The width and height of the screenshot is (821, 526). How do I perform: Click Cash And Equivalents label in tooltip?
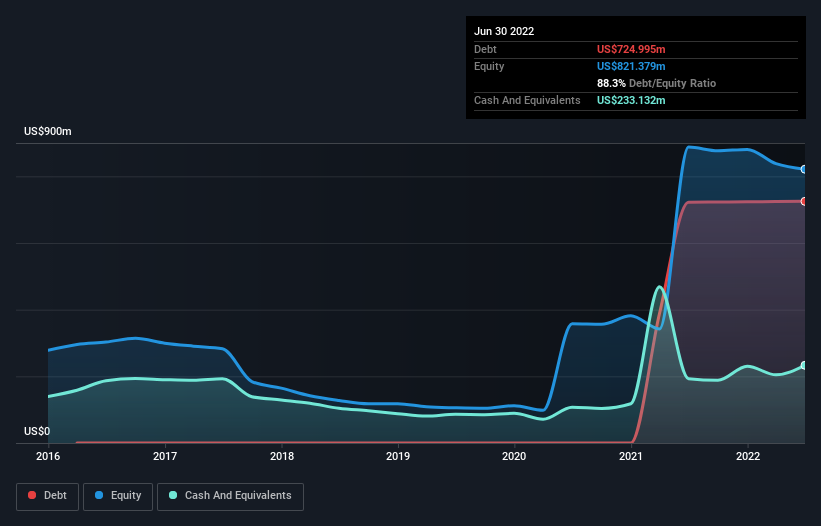click(x=527, y=100)
